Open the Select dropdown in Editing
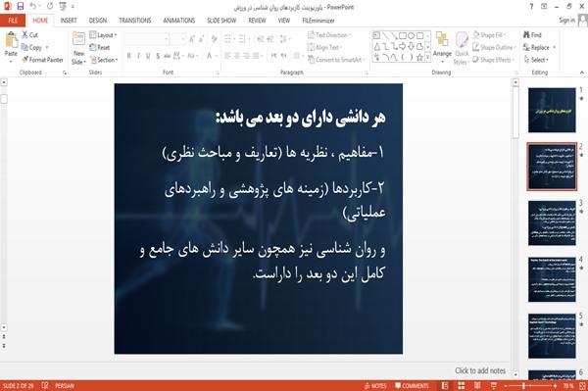This screenshot has height=391, width=588. 536,60
